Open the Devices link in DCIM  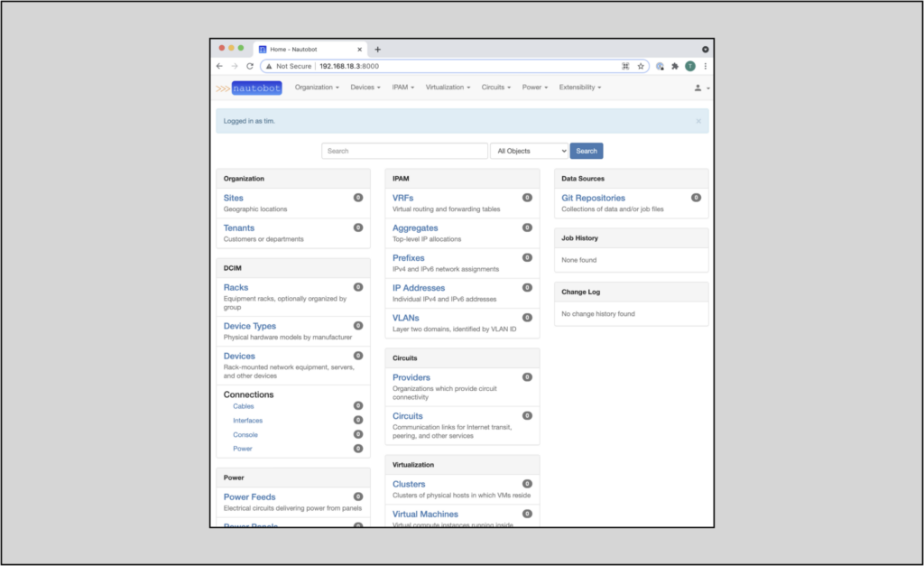click(x=239, y=356)
